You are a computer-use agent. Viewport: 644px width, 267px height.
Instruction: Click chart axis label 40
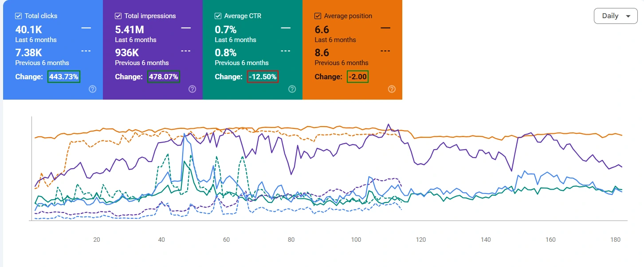[x=161, y=240]
